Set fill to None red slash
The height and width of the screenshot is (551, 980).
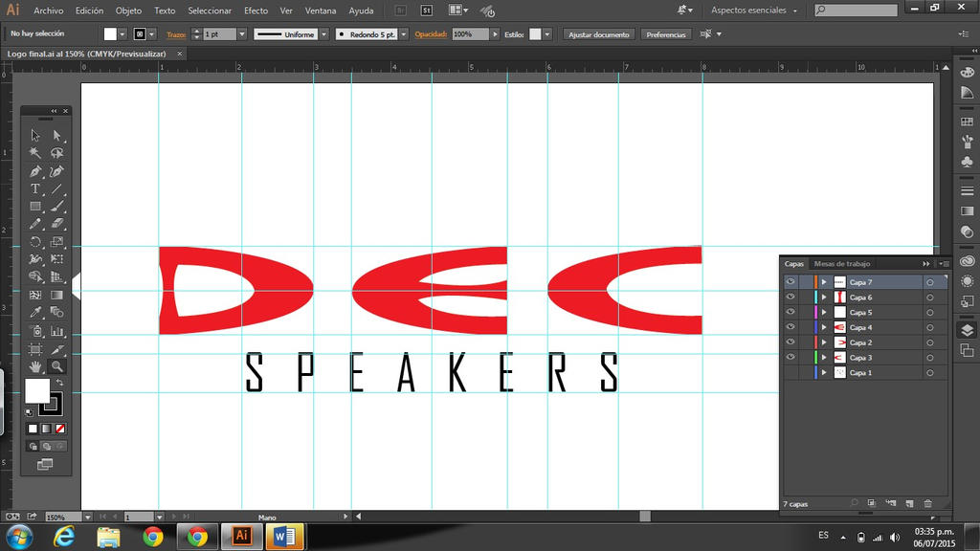pos(60,429)
